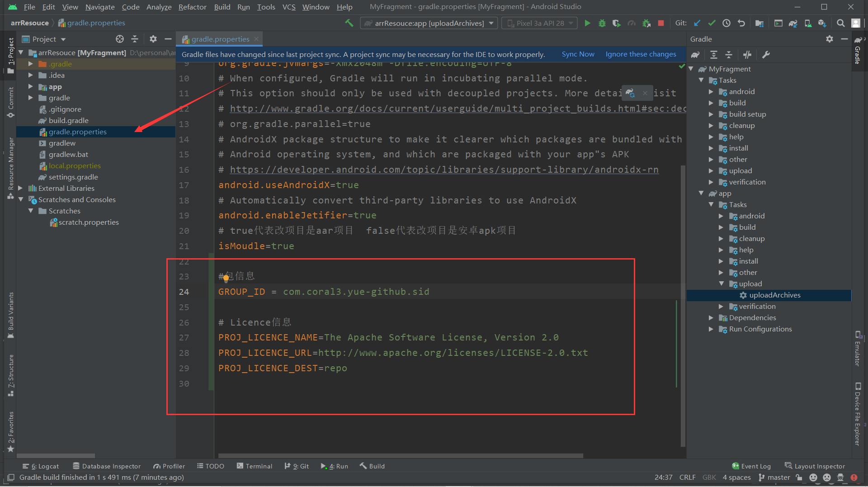The height and width of the screenshot is (487, 868).
Task: Run the app with green play button
Action: point(587,23)
